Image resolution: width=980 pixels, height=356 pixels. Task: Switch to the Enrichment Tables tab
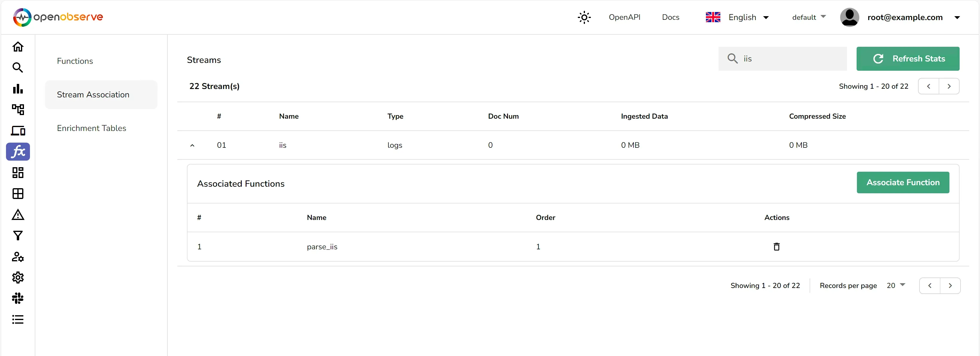tap(91, 128)
